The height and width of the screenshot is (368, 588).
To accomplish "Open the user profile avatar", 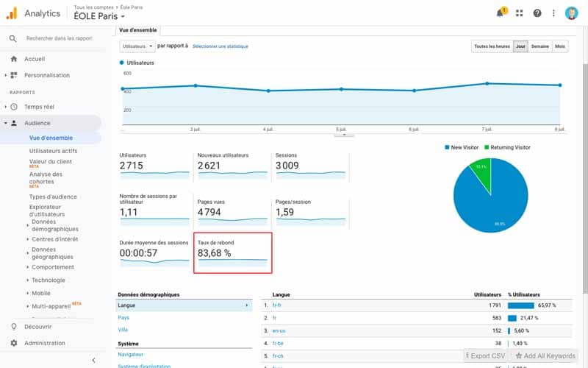I will coord(572,13).
